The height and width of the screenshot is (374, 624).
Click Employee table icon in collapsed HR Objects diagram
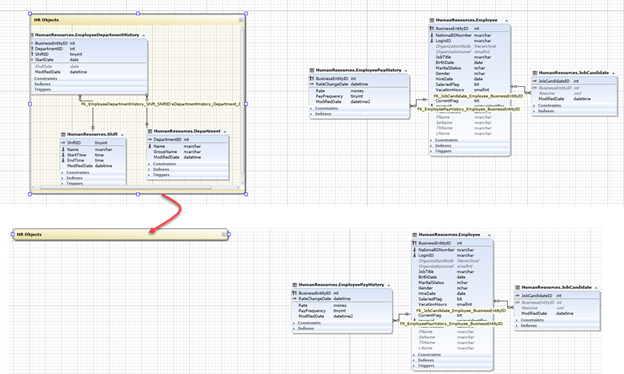(415, 235)
